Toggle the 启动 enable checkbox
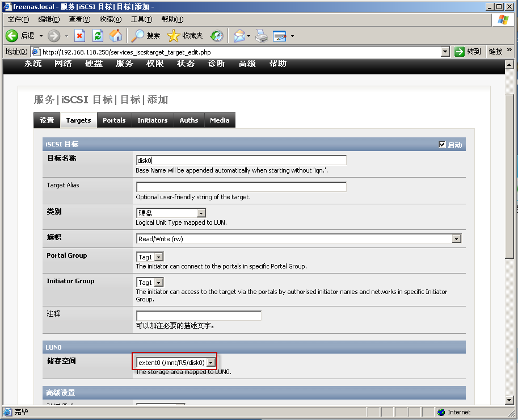 point(442,144)
